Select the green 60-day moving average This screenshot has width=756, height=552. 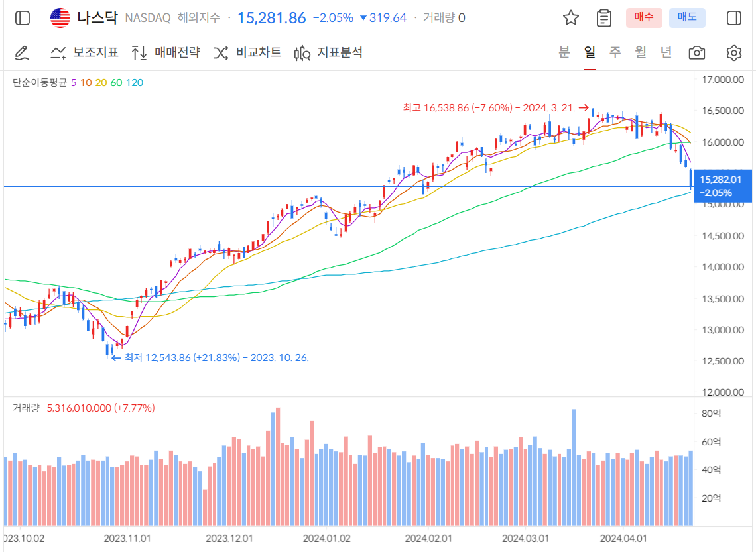(x=116, y=82)
